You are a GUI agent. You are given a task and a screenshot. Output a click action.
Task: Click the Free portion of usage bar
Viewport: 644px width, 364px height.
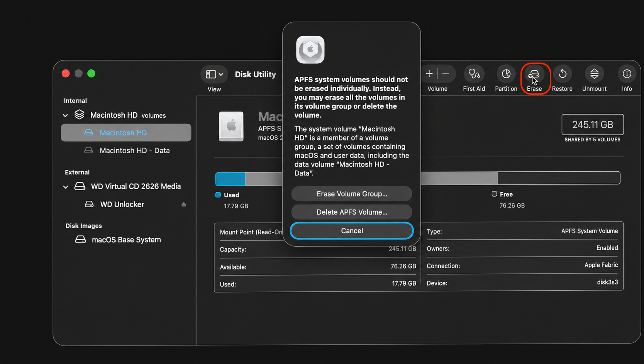pyautogui.click(x=559, y=178)
